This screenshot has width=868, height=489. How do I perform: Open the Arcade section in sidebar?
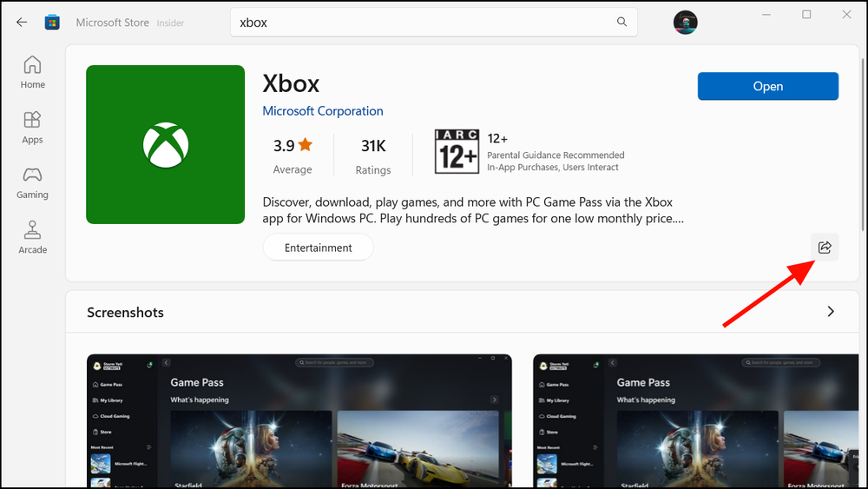click(x=33, y=238)
